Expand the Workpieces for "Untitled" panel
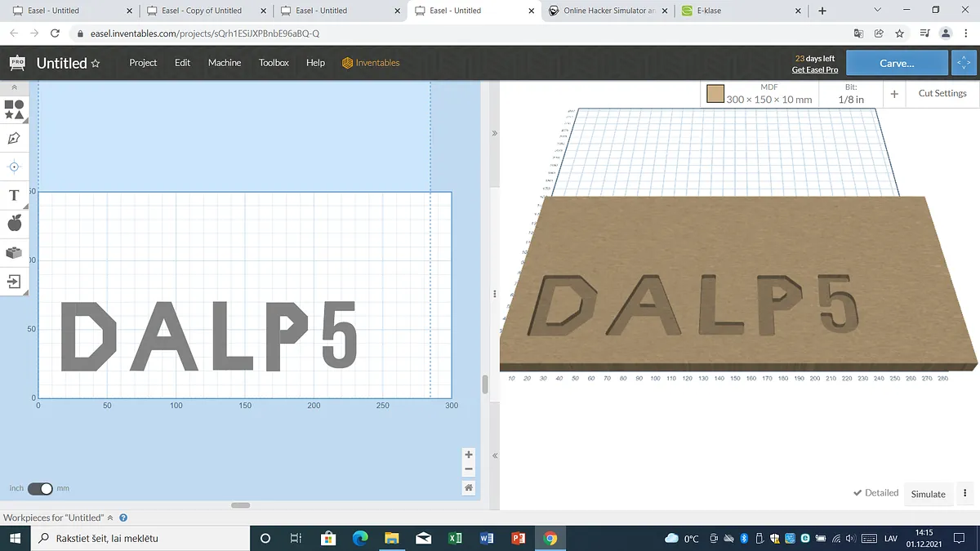980x551 pixels. click(x=110, y=518)
